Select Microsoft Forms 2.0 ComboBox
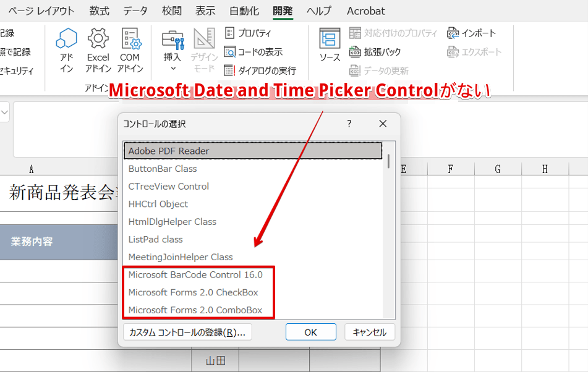This screenshot has width=588, height=372. pyautogui.click(x=253, y=310)
